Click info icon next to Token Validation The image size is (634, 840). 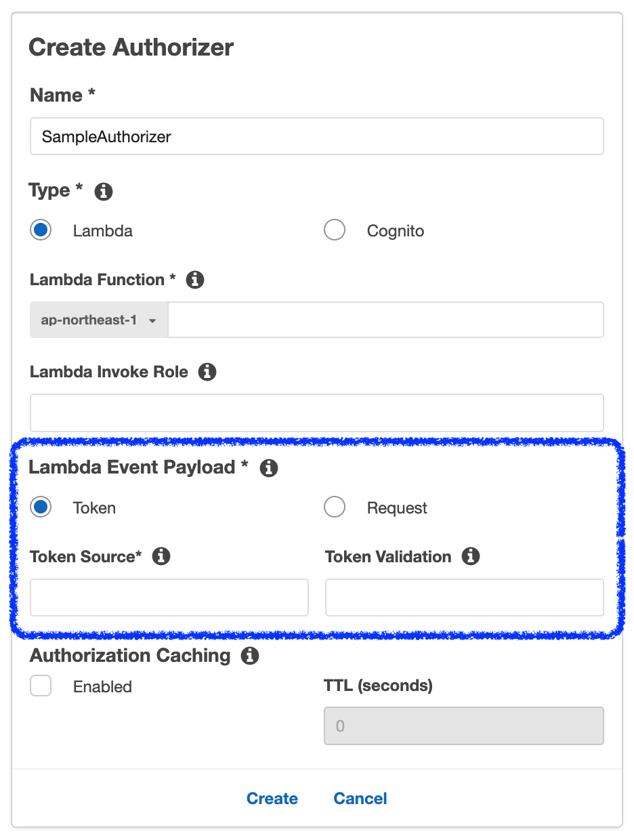tap(471, 556)
